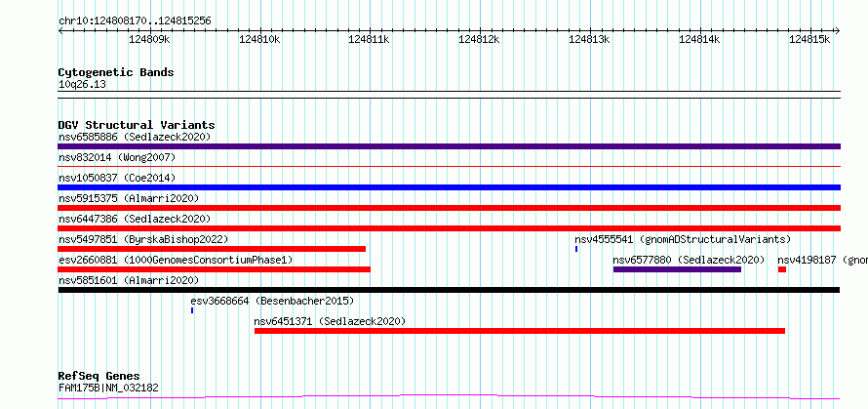
Task: Open nsv1050837 (Coe2014) variant label
Action: point(117,178)
